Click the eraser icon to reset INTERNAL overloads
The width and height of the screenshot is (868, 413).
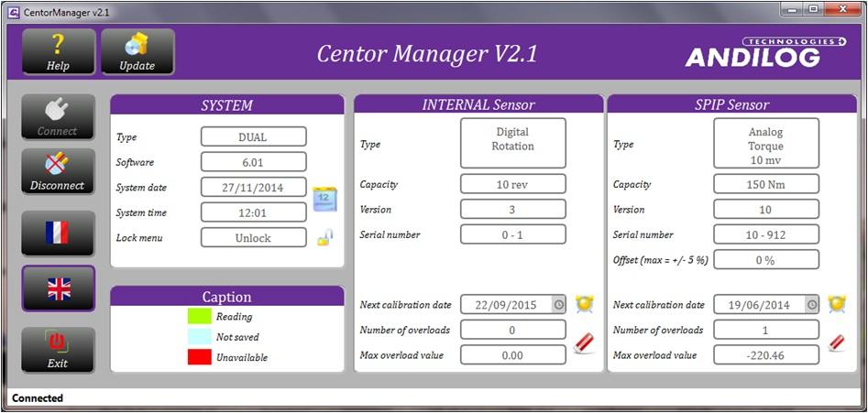[584, 343]
